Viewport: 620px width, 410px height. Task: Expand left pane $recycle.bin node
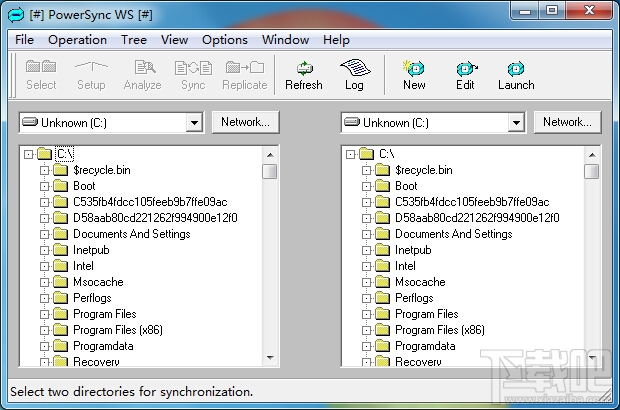point(44,170)
